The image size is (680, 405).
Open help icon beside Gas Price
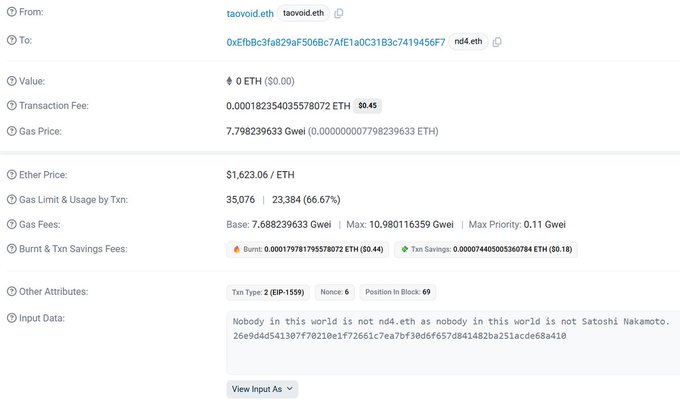pyautogui.click(x=12, y=131)
